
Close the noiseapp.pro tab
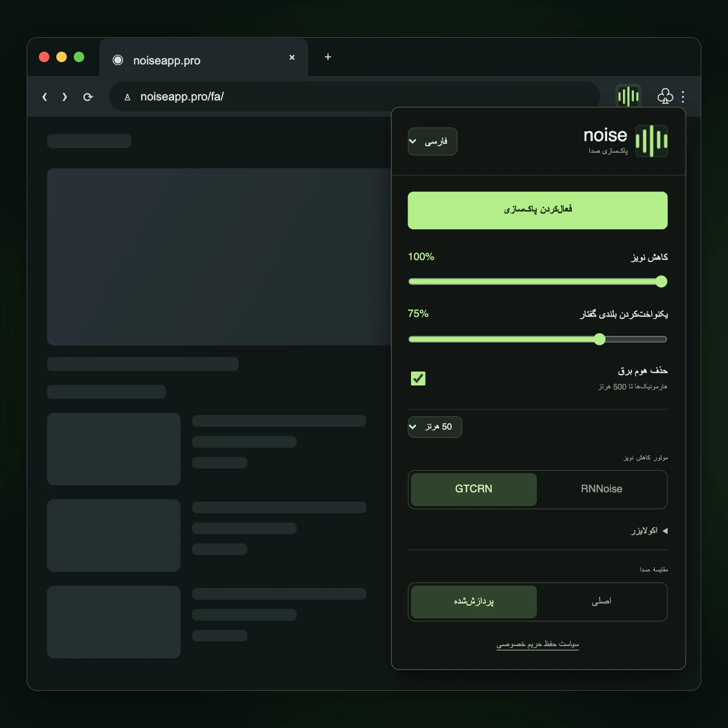pos(292,57)
